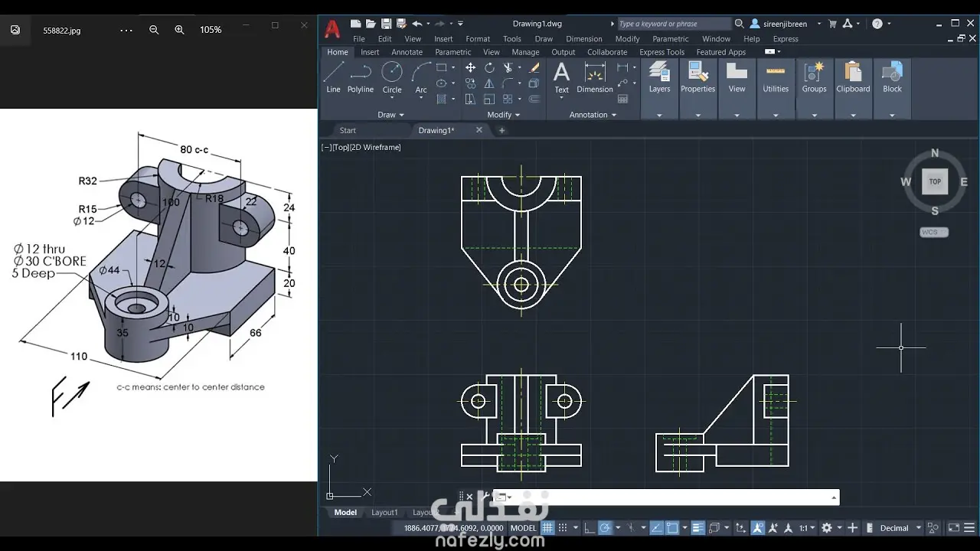This screenshot has height=551, width=980.
Task: Select the Erase tool
Action: click(x=534, y=68)
